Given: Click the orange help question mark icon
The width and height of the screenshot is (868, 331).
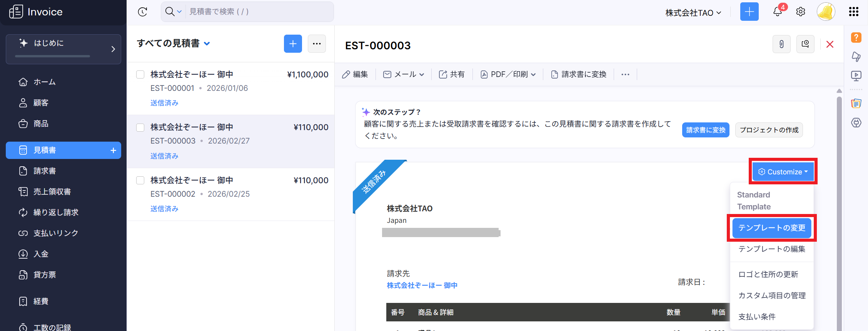Looking at the screenshot, I should coord(856,37).
